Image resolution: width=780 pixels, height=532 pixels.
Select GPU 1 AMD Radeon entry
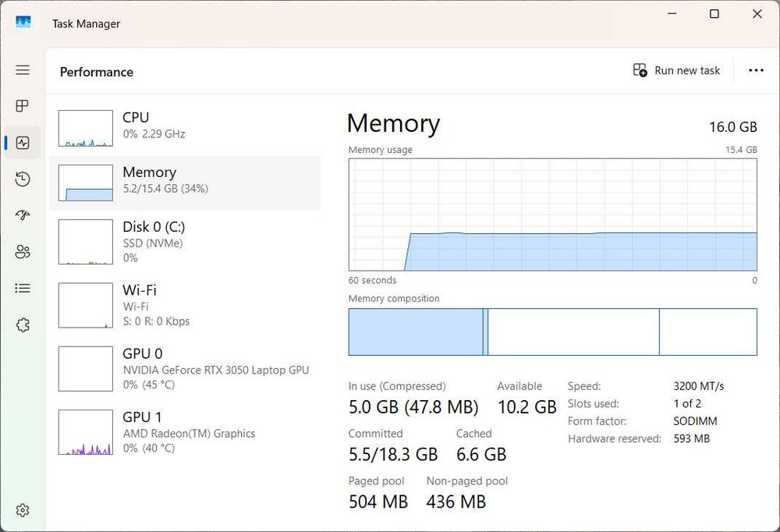(185, 432)
